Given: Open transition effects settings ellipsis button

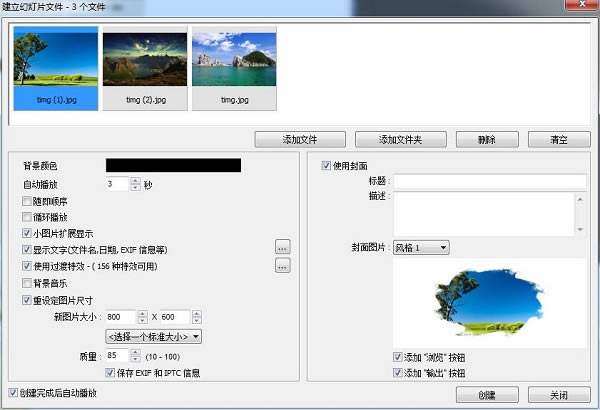Looking at the screenshot, I should [283, 265].
